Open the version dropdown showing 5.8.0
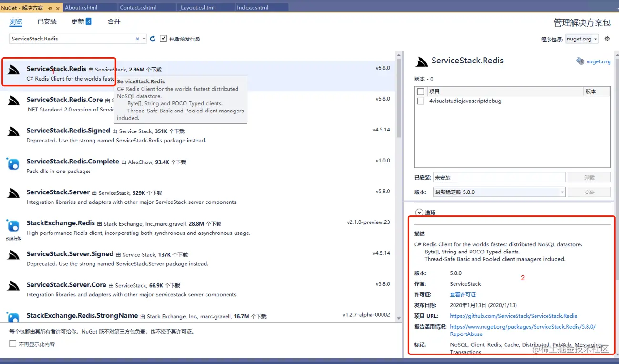Viewport: 619px width, 364px height. pyautogui.click(x=499, y=192)
